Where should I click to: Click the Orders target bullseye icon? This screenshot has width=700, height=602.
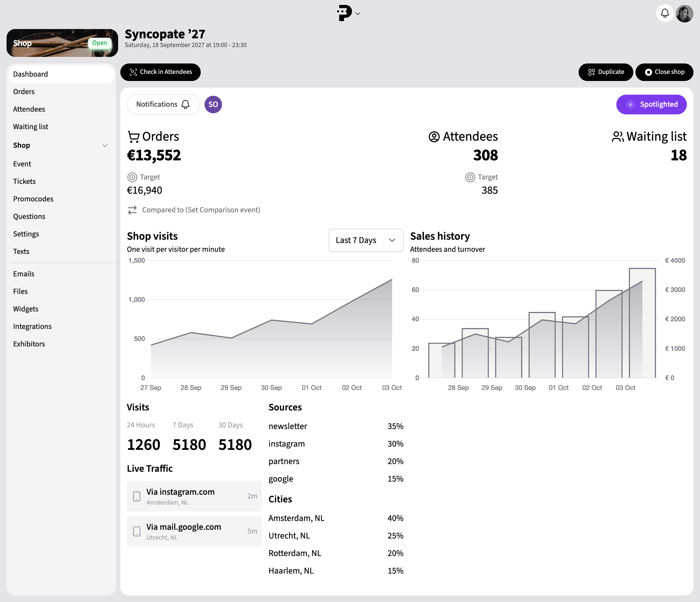coord(132,177)
